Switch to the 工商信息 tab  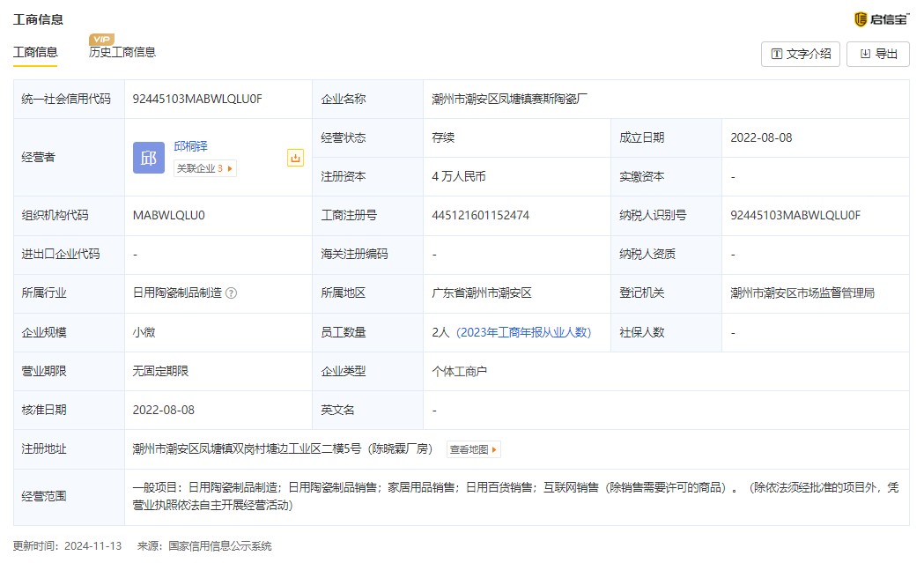35,52
